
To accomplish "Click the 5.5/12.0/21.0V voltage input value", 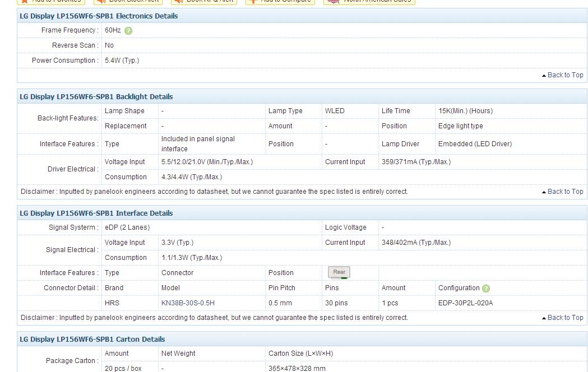I will click(x=207, y=162).
